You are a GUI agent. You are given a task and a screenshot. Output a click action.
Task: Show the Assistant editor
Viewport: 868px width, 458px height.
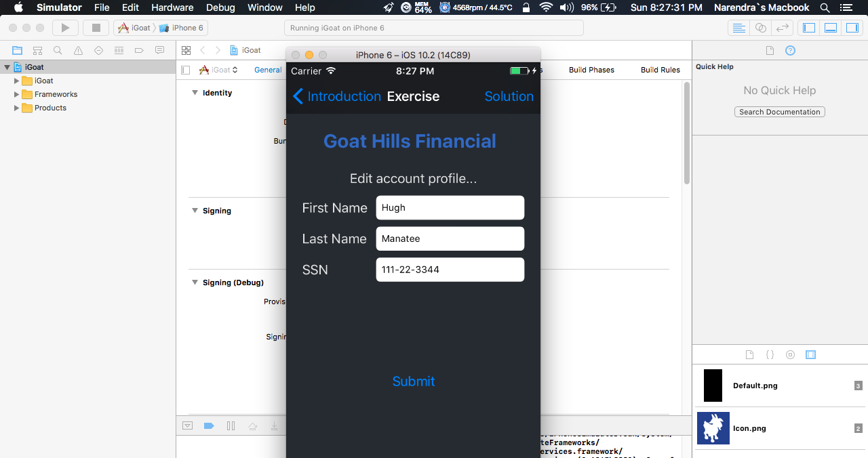point(761,28)
